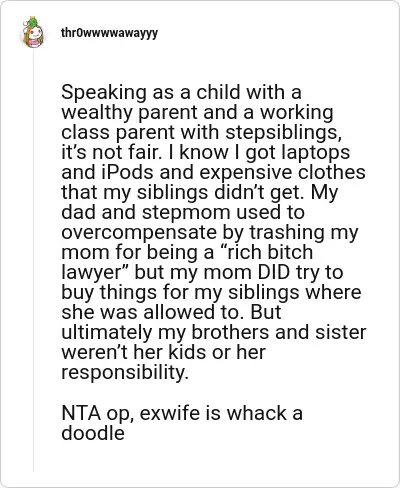Click the word "doodle" at the comment end

click(x=93, y=433)
